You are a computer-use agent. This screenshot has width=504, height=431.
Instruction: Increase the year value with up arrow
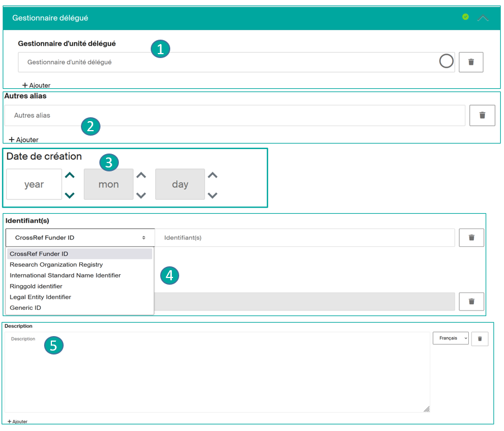pos(70,175)
